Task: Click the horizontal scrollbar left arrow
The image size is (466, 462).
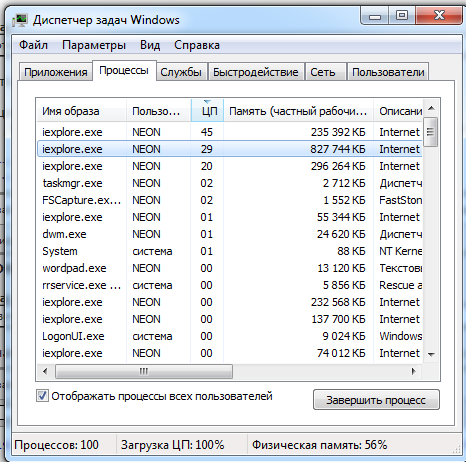Action: [45, 371]
